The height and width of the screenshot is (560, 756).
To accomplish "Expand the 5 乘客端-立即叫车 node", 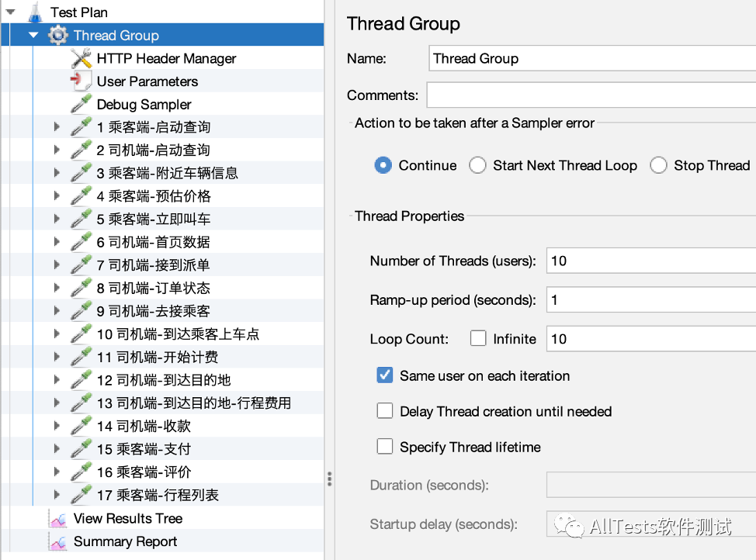I will tap(57, 219).
